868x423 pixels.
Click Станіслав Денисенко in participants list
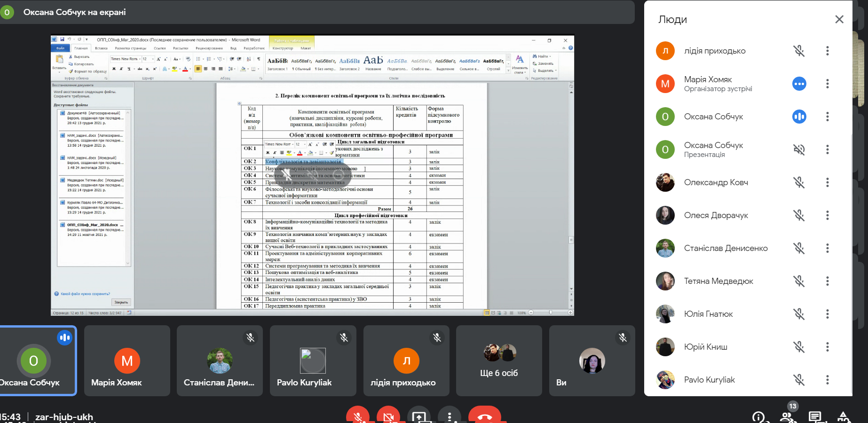(x=726, y=248)
